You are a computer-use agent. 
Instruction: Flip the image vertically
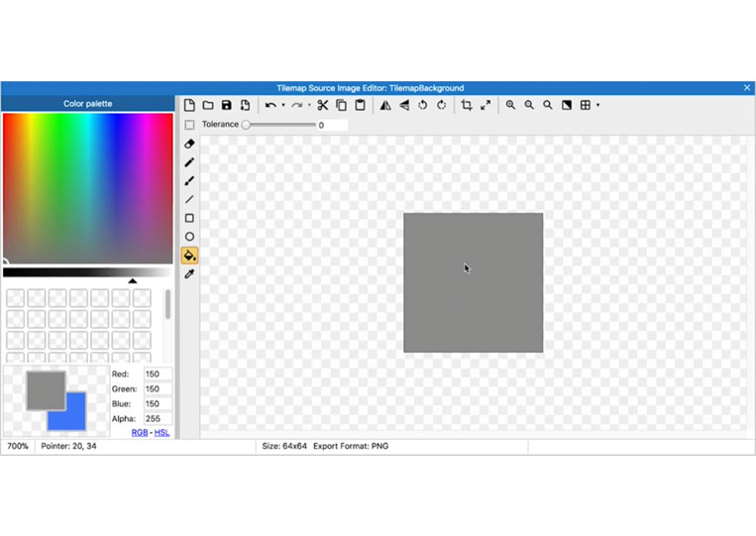[x=404, y=105]
